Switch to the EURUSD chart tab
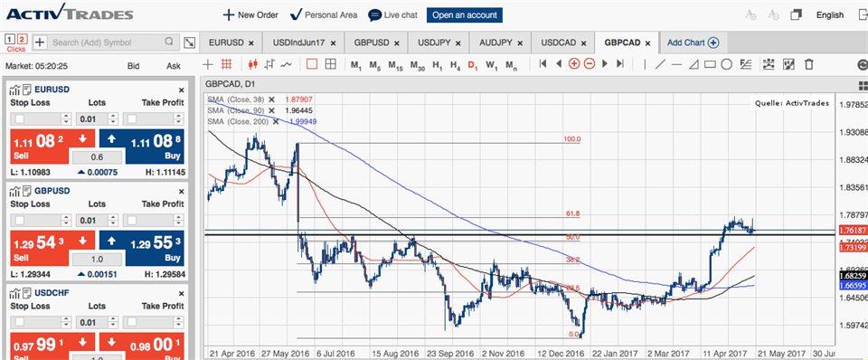This screenshot has width=868, height=360. (x=231, y=43)
